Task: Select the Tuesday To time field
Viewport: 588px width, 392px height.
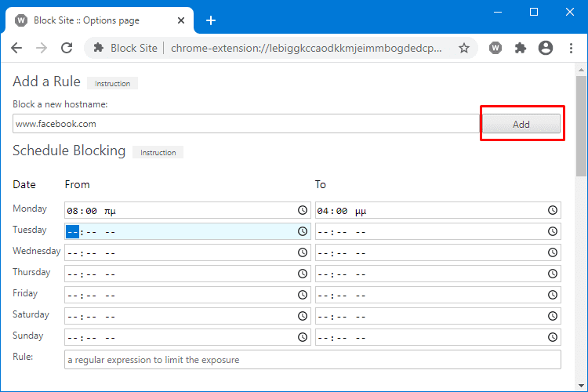Action: [438, 231]
